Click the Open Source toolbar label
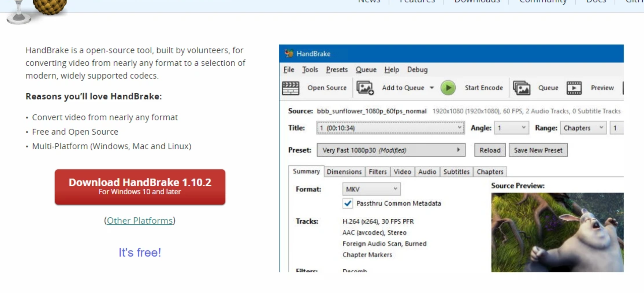This screenshot has width=644, height=293. coord(327,88)
